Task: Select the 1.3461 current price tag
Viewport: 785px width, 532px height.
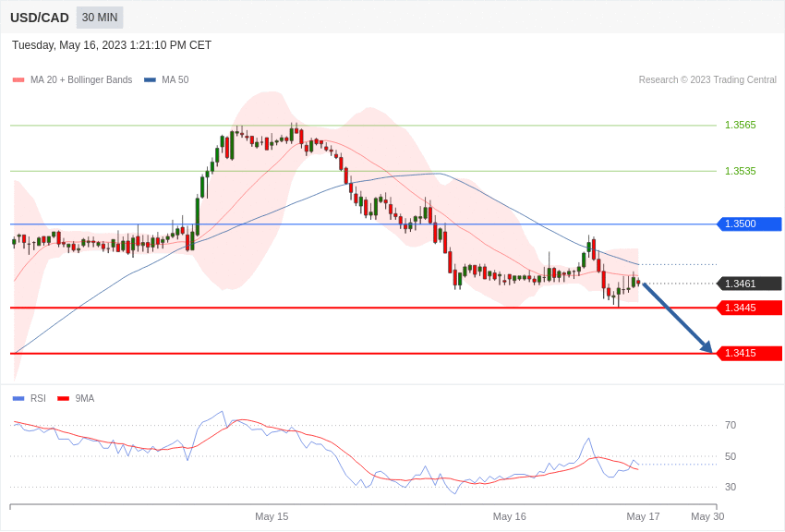Action: (x=750, y=284)
